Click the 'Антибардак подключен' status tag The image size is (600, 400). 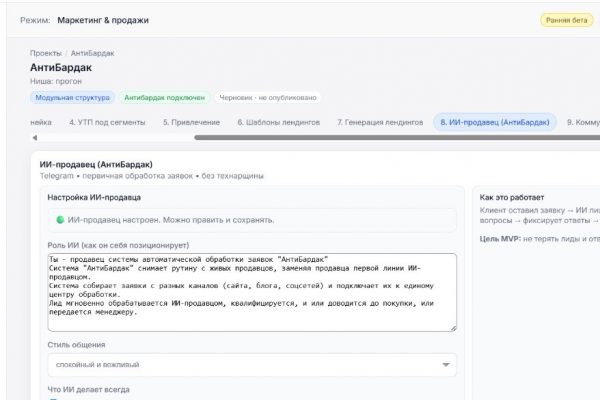tap(165, 98)
